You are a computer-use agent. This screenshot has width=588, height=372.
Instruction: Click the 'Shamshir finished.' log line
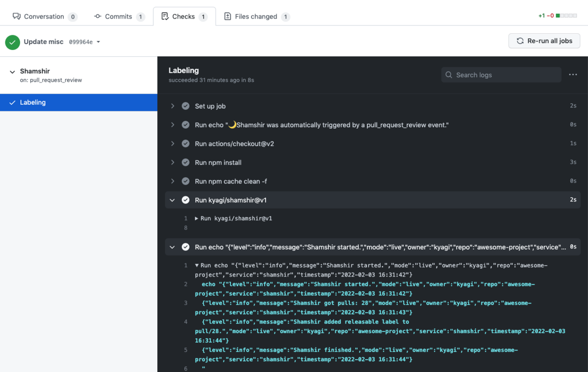[x=356, y=354]
